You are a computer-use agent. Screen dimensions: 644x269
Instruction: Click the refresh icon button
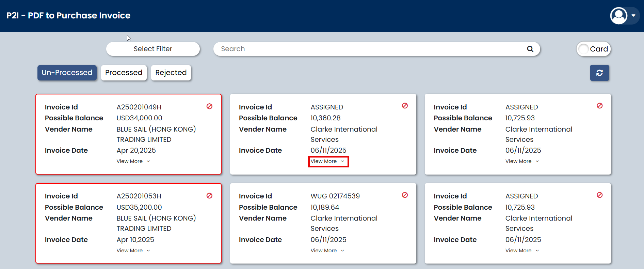click(599, 73)
